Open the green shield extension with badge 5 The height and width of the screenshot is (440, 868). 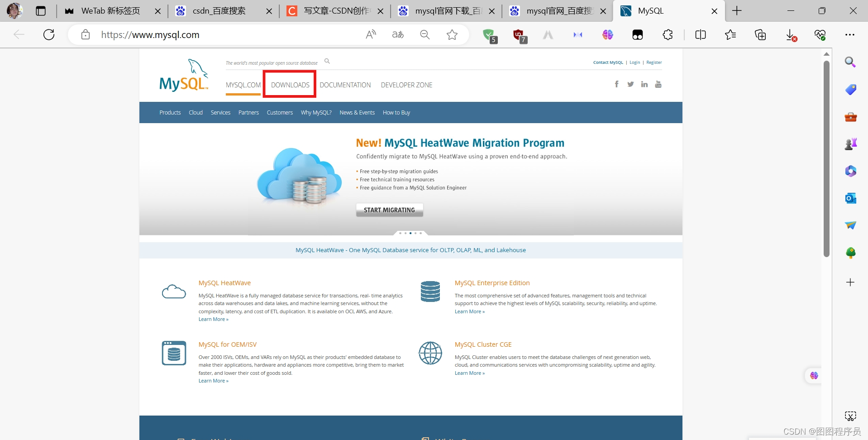[489, 35]
